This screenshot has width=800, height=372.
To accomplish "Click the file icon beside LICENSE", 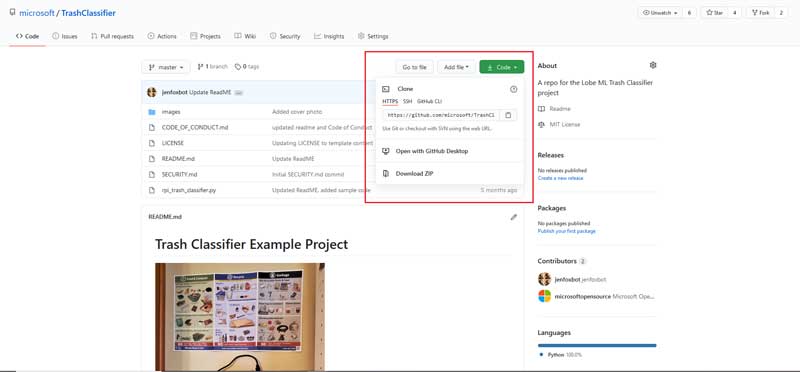I will (x=152, y=143).
